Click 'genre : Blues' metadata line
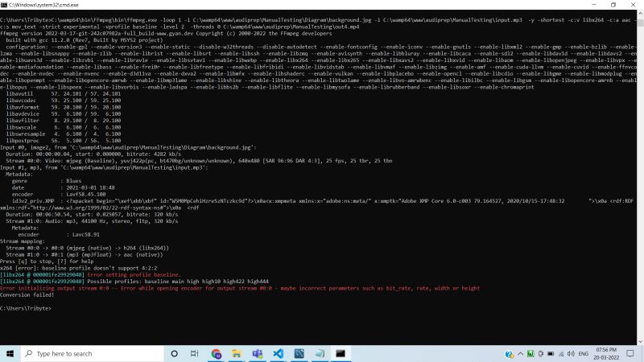The height and width of the screenshot is (362, 644). pos(47,180)
